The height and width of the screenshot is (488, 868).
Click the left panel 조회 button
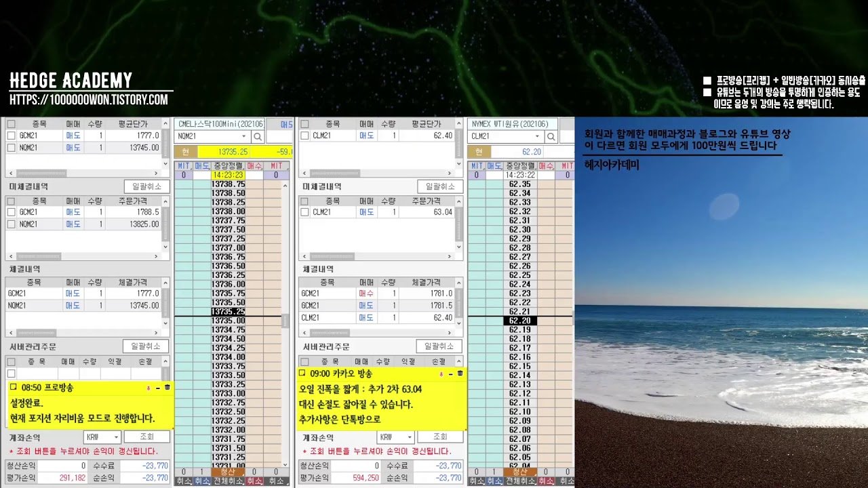146,437
